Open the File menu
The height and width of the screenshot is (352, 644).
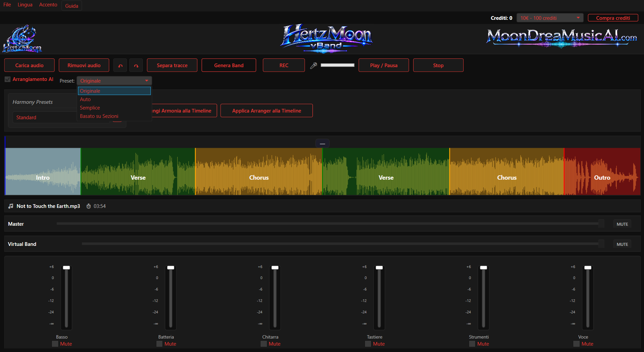pyautogui.click(x=7, y=5)
